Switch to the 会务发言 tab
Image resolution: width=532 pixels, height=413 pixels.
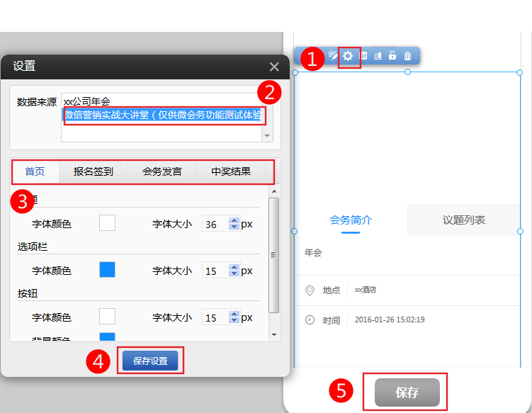point(162,171)
